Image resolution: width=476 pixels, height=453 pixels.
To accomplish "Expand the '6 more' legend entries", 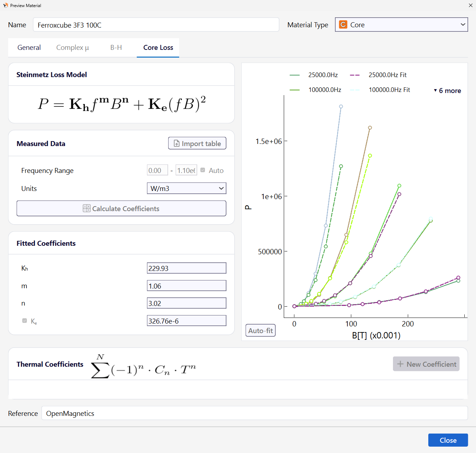I will [447, 91].
